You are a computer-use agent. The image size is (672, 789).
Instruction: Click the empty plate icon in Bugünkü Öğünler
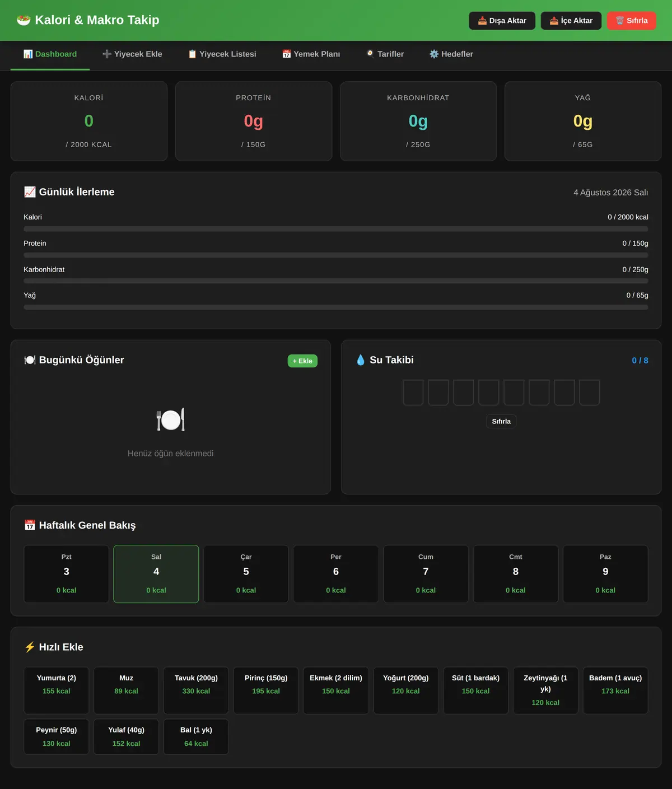coord(170,419)
